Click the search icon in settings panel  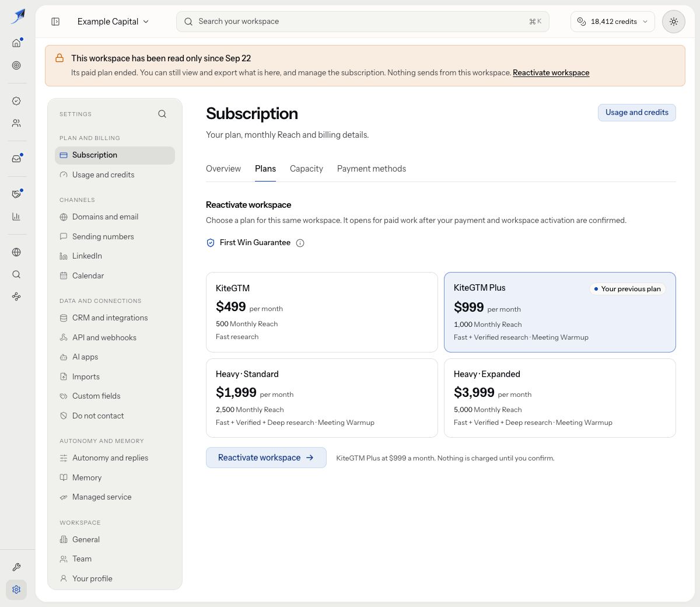(x=162, y=114)
